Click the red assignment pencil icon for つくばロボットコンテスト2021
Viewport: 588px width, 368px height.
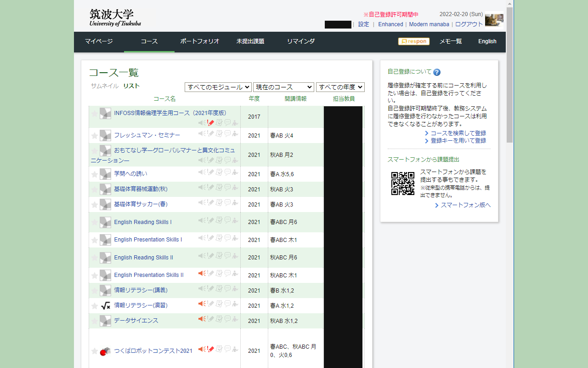pos(210,349)
